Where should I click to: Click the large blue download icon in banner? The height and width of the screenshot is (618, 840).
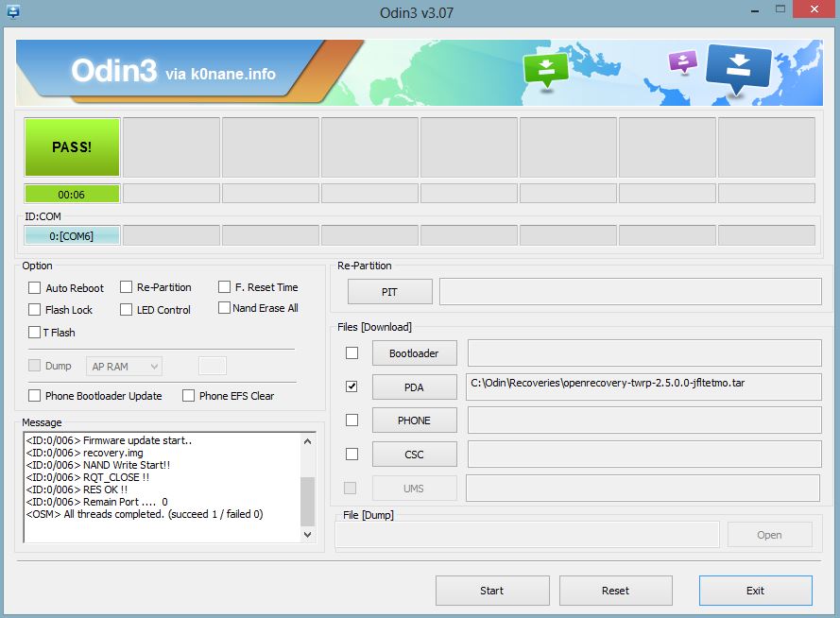(x=738, y=70)
